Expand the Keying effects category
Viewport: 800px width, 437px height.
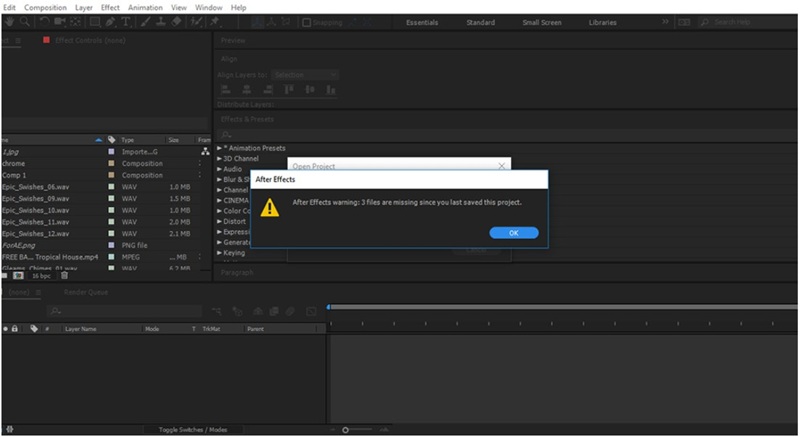coord(219,253)
